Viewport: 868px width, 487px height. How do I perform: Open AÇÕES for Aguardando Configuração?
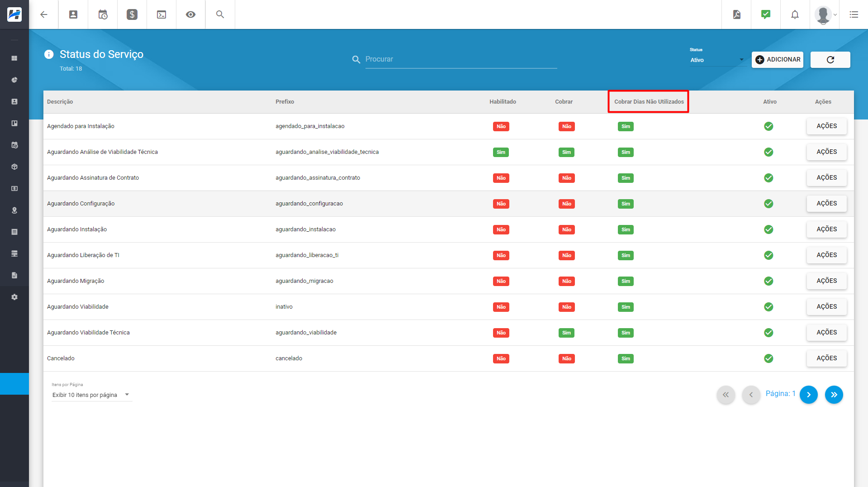(826, 204)
